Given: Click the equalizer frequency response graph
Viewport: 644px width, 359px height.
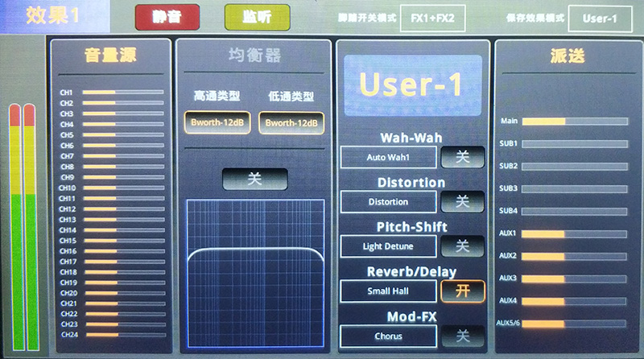Looking at the screenshot, I should pyautogui.click(x=255, y=274).
